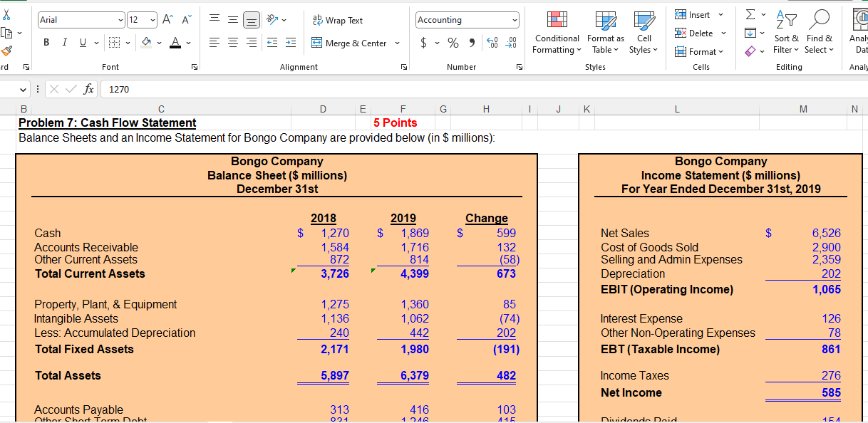Select the Format Painter icon

point(9,51)
